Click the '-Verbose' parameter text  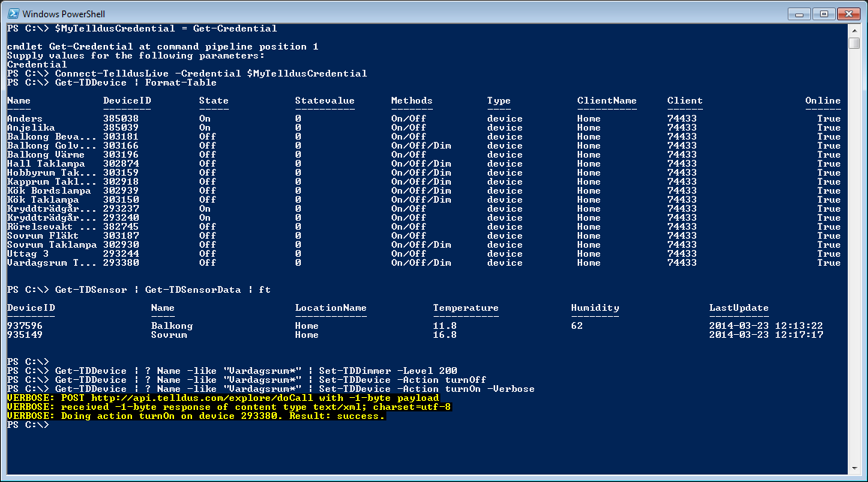[511, 389]
